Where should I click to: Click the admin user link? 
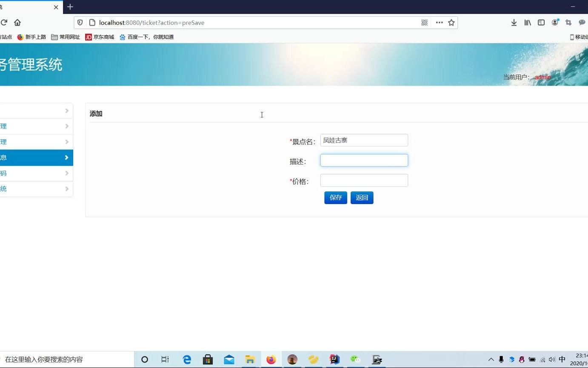(542, 77)
